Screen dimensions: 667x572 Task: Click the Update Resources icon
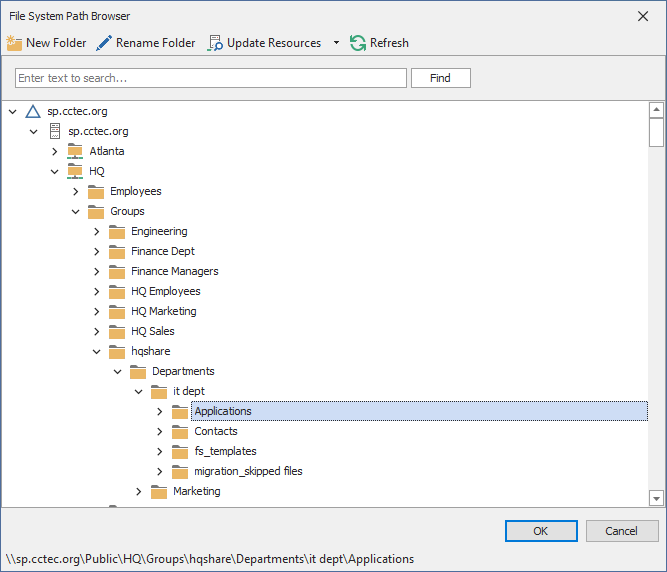[x=215, y=43]
